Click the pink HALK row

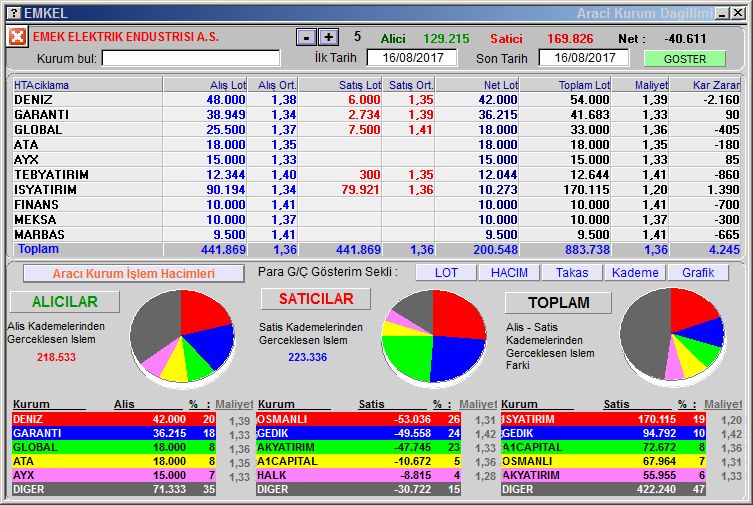(358, 475)
